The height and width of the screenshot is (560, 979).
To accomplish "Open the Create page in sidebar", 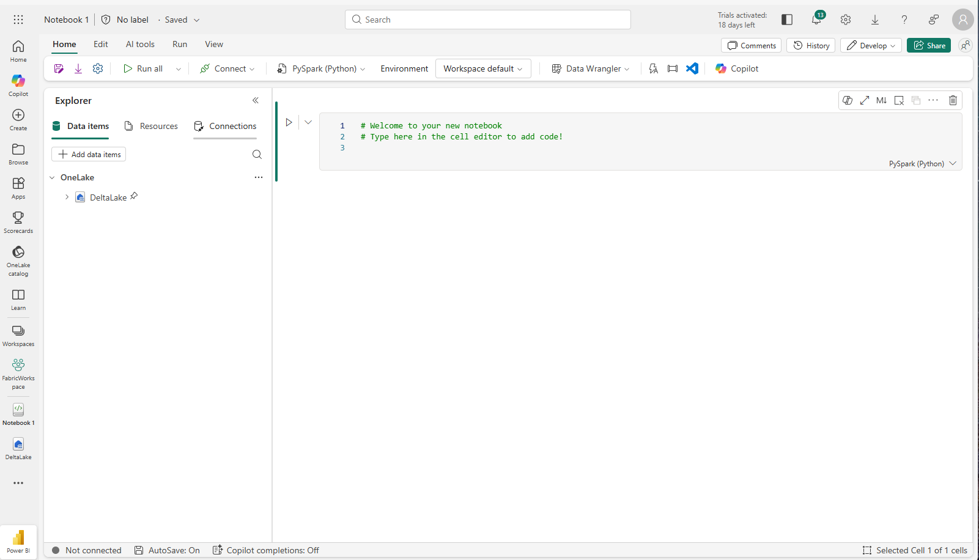I will [18, 120].
